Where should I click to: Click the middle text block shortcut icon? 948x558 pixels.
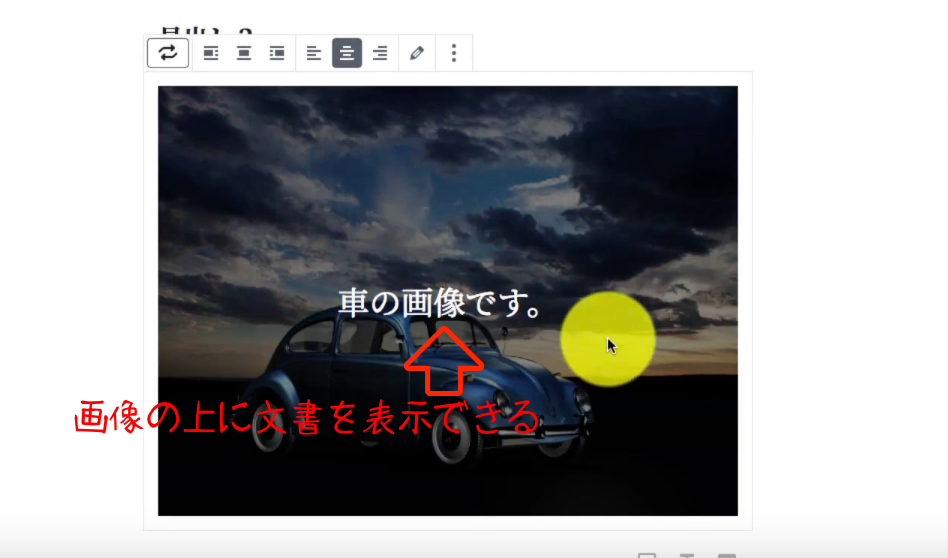coord(687,554)
